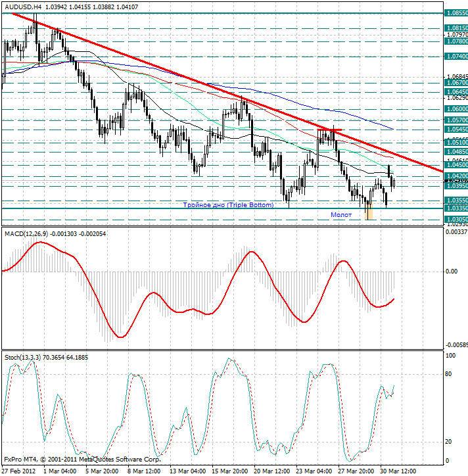The width and height of the screenshot is (468, 476).
Task: Select the 1.0780 price level label
Action: pyautogui.click(x=456, y=41)
